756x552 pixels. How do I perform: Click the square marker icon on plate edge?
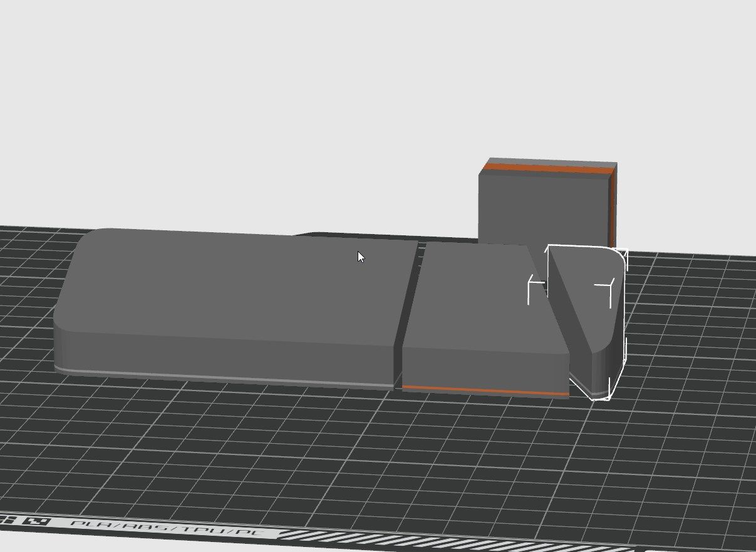tap(41, 520)
